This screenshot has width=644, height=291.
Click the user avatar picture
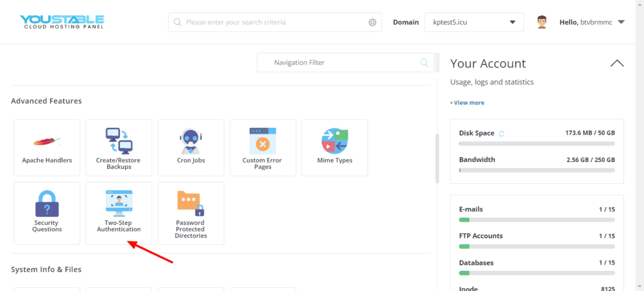point(541,23)
